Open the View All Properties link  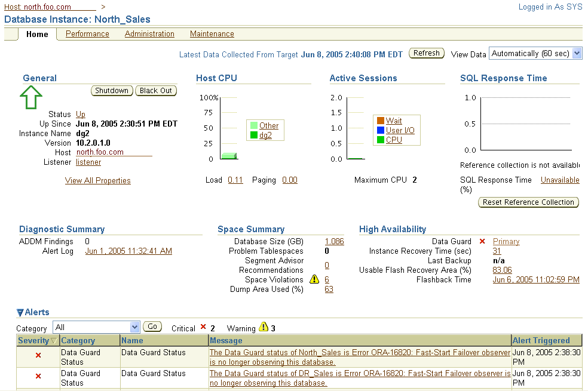tap(97, 180)
